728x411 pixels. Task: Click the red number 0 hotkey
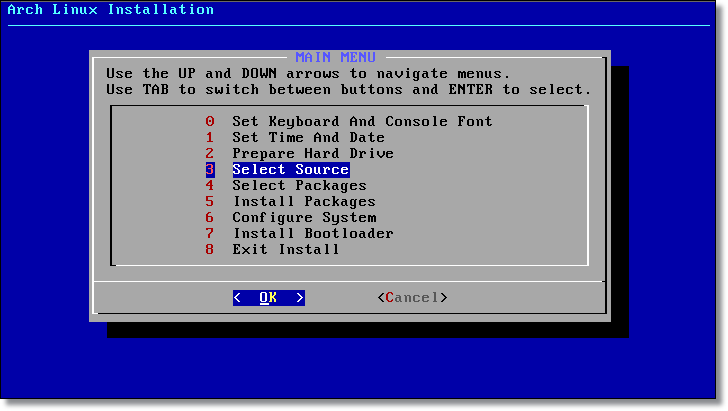210,122
